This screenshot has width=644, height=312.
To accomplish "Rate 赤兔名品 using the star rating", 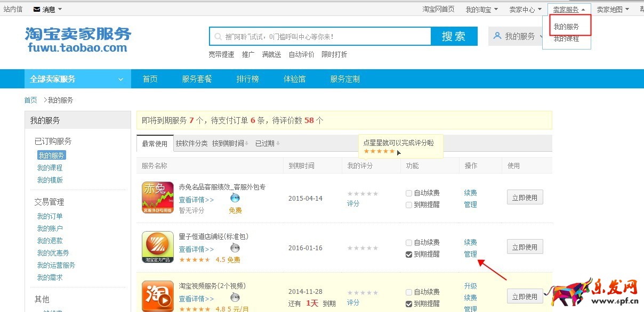I will point(363,194).
